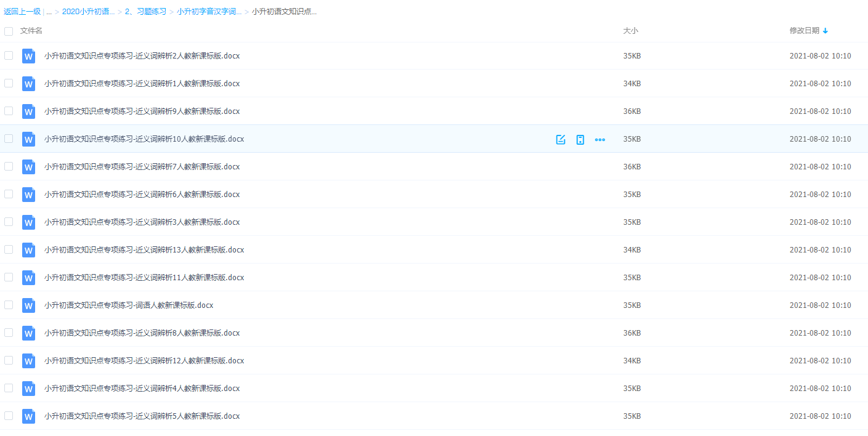Image resolution: width=868 pixels, height=436 pixels.
Task: Sort files by 大小 column header
Action: coord(630,31)
